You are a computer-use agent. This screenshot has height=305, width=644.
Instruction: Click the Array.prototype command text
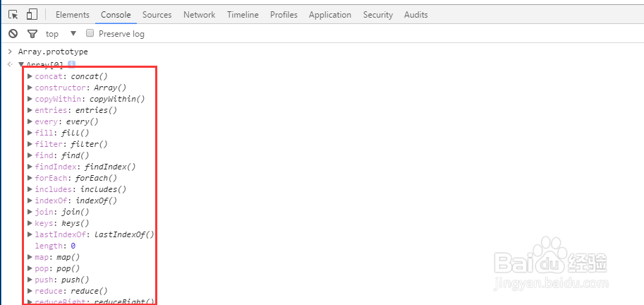click(x=53, y=52)
